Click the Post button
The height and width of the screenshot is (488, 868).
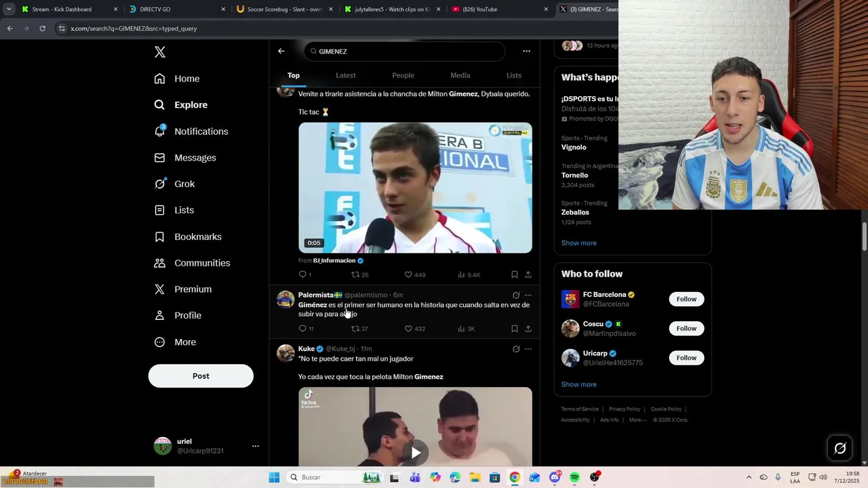tap(201, 376)
